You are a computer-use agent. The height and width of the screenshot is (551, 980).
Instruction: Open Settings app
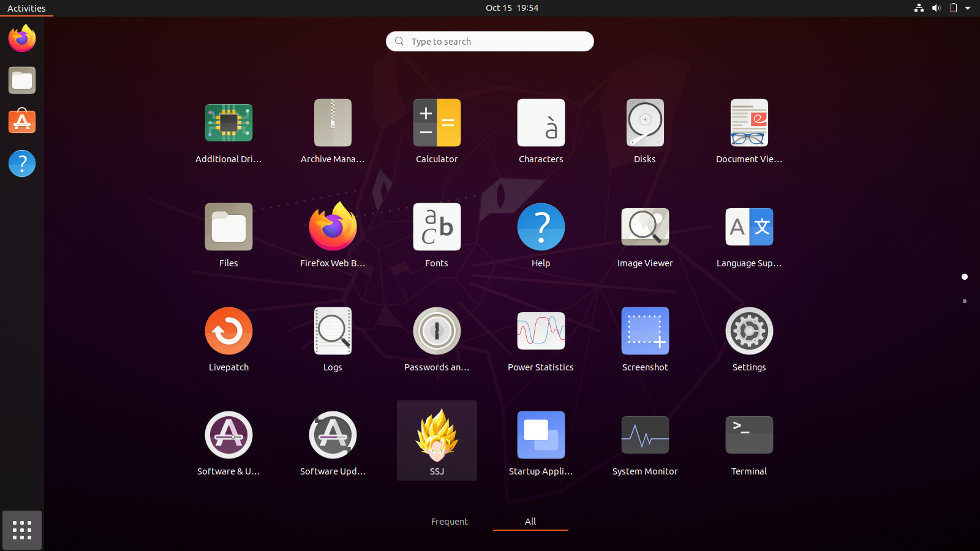pos(749,340)
